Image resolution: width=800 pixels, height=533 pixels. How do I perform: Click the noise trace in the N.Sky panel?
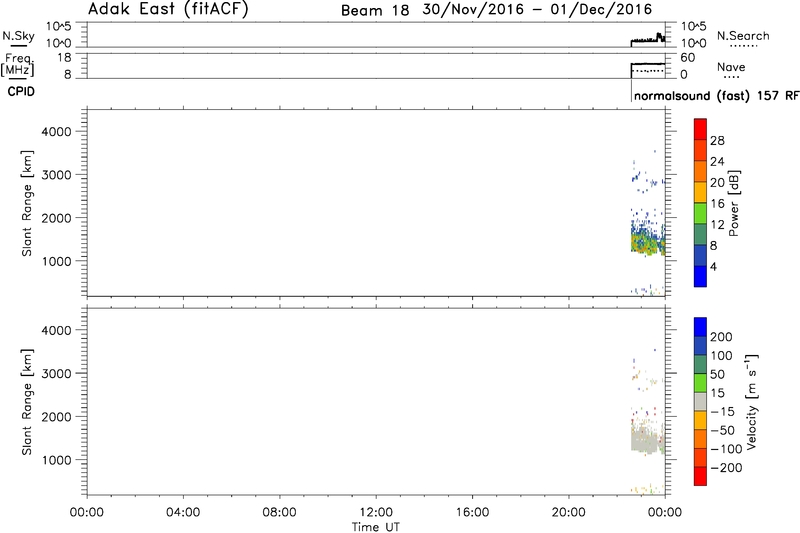click(x=648, y=39)
